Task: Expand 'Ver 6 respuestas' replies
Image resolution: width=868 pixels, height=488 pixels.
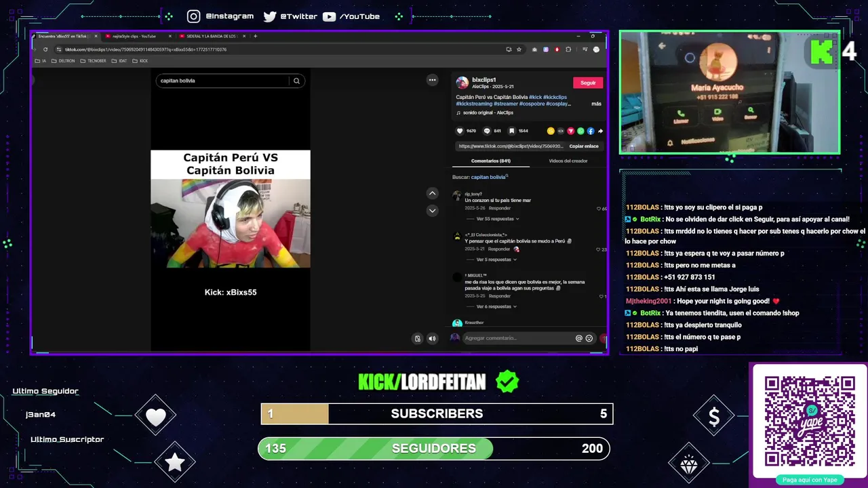Action: point(496,306)
